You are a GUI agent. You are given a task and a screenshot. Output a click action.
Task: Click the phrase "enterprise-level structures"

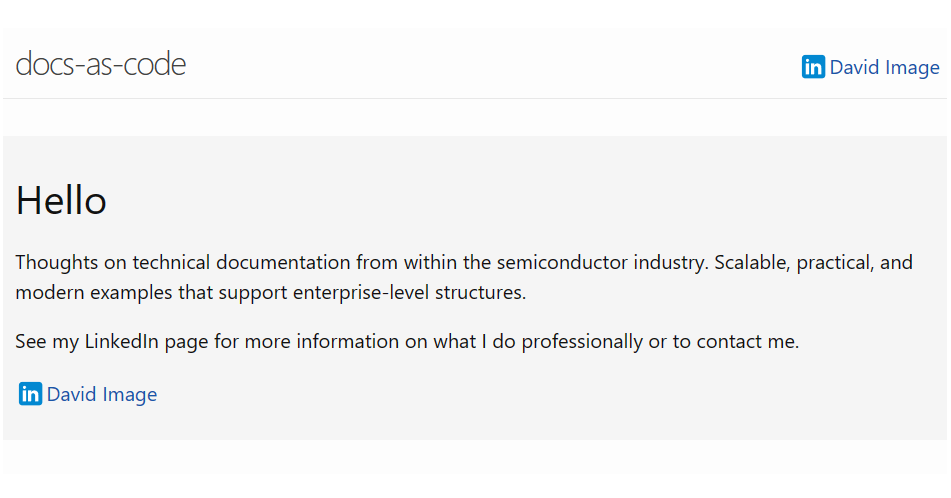pyautogui.click(x=409, y=293)
